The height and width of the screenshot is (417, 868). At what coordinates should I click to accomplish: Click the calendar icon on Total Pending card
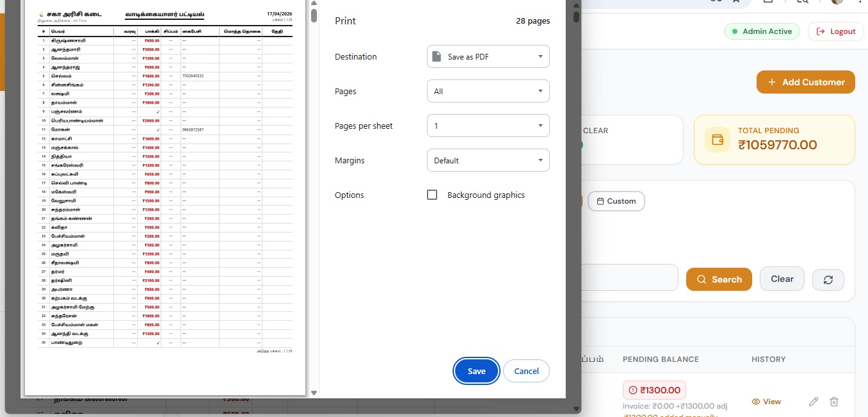[x=718, y=139]
